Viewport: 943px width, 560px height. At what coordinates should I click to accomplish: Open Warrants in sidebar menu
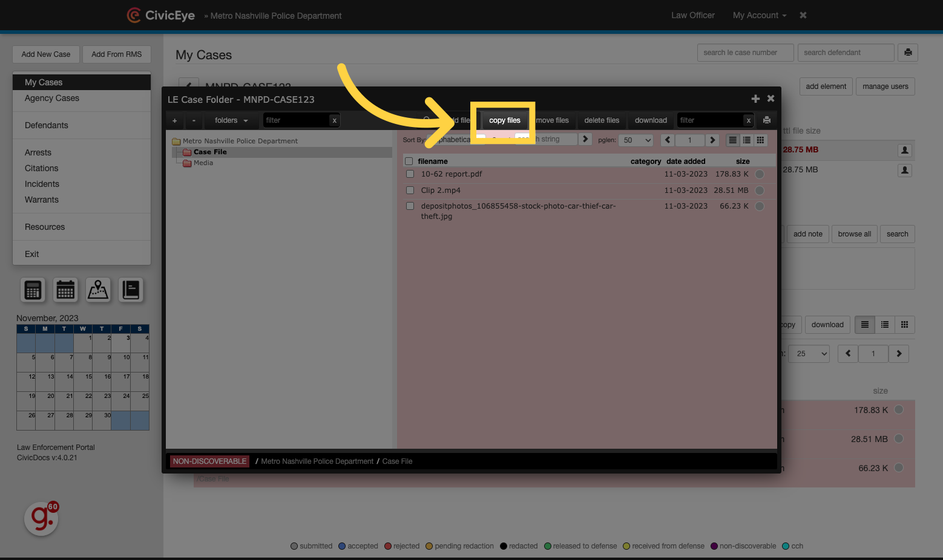click(42, 200)
